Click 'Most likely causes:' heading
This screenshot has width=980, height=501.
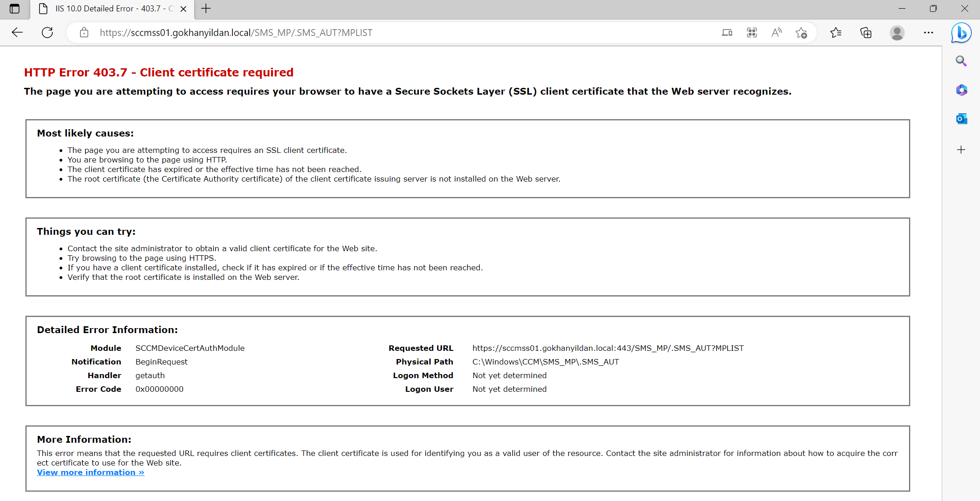point(85,133)
